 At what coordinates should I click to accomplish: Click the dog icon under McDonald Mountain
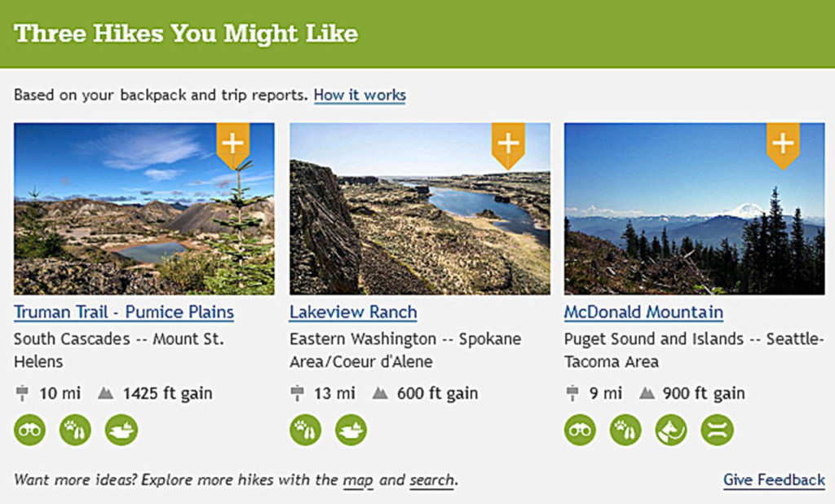(672, 430)
